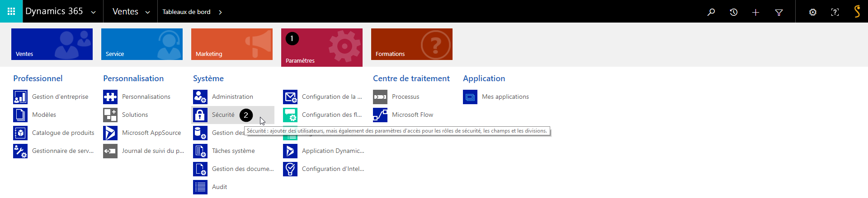Open Tâches système link
The height and width of the screenshot is (198, 868).
(233, 151)
